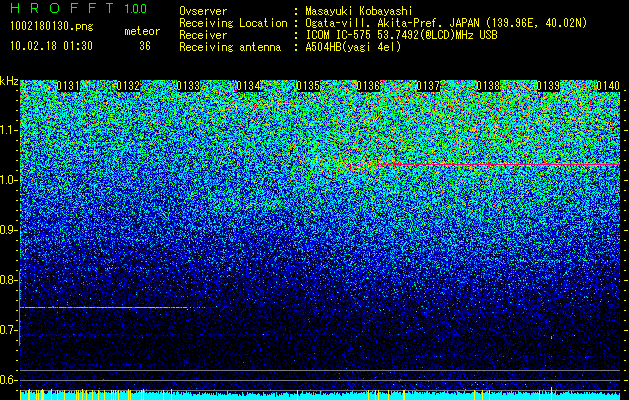Click the 0132 time marker
The width and height of the screenshot is (629, 400).
click(128, 86)
